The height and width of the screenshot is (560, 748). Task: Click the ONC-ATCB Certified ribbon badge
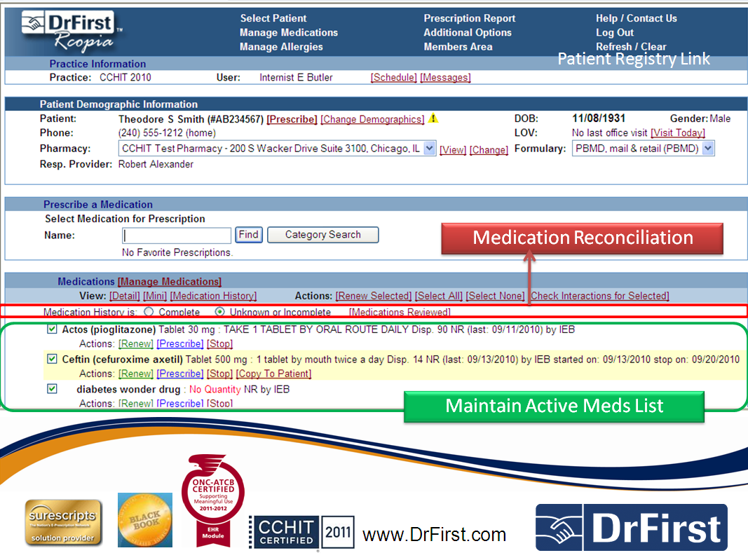coord(212,500)
